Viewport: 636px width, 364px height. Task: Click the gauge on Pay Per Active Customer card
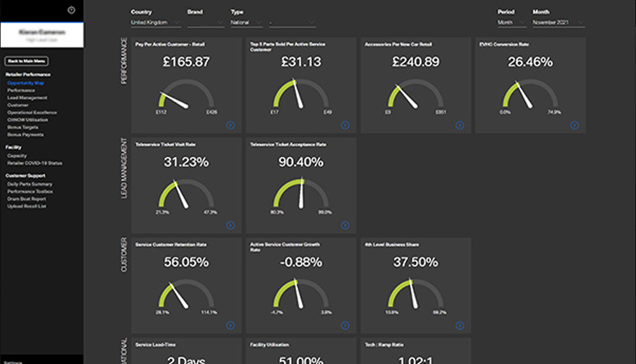(x=186, y=94)
